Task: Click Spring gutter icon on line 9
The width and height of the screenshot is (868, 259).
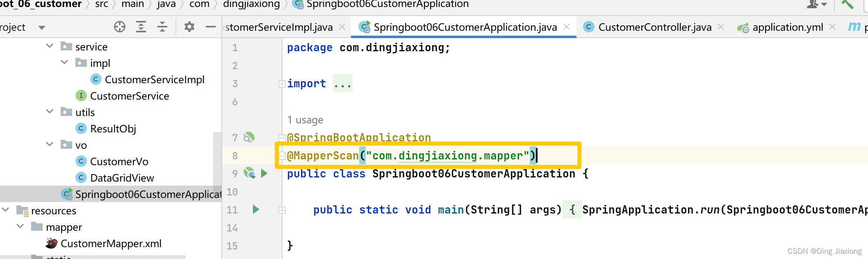Action: (x=249, y=173)
